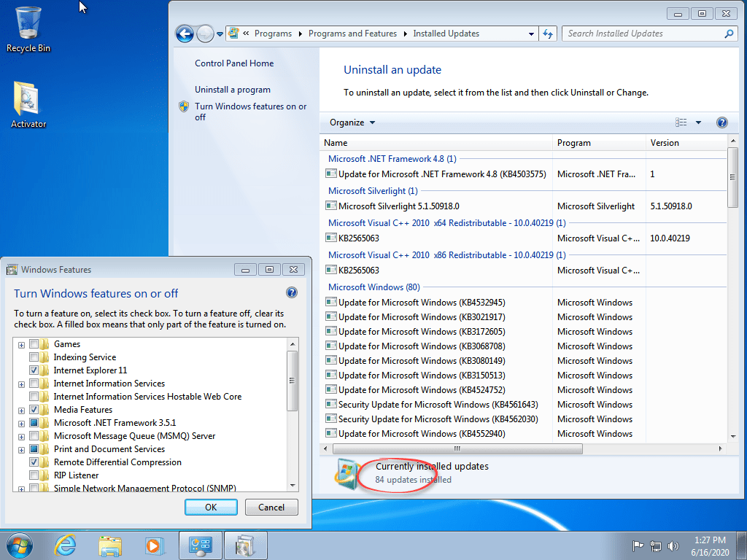The height and width of the screenshot is (560, 747).
Task: Collapse the Microsoft Windows (80) group
Action: click(x=374, y=287)
